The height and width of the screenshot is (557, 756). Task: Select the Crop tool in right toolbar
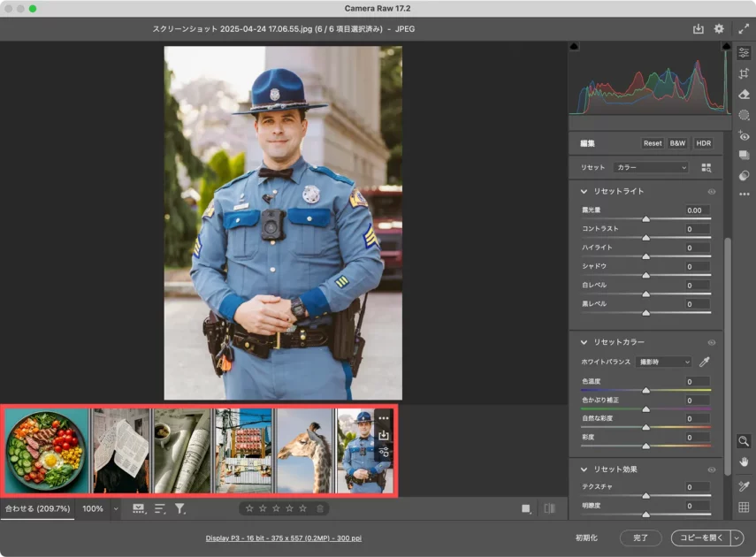[x=744, y=73]
